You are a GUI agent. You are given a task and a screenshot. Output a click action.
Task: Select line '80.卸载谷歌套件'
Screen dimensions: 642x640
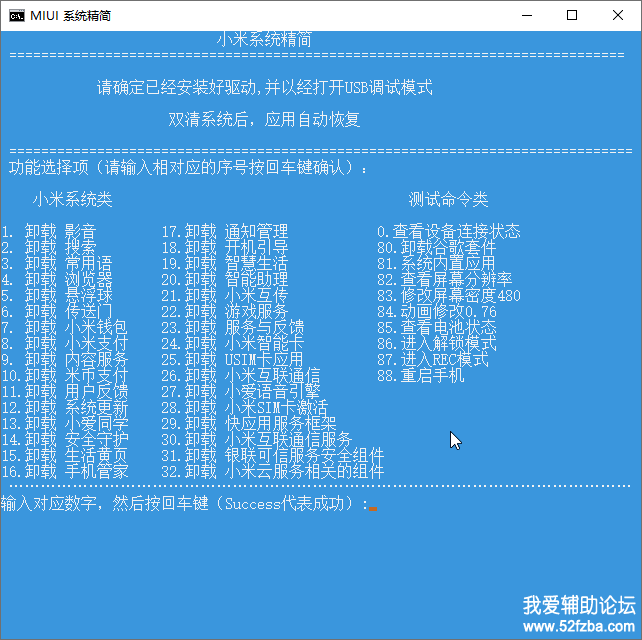pos(437,248)
